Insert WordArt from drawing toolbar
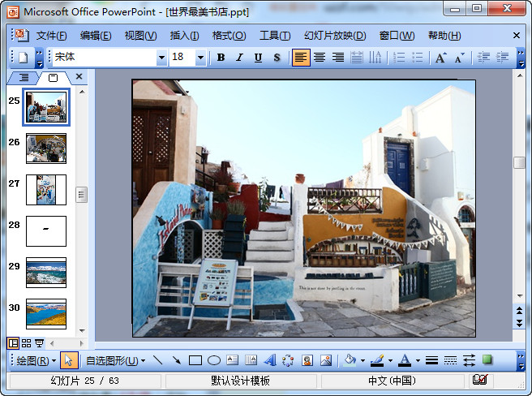532x396 pixels. [x=270, y=360]
